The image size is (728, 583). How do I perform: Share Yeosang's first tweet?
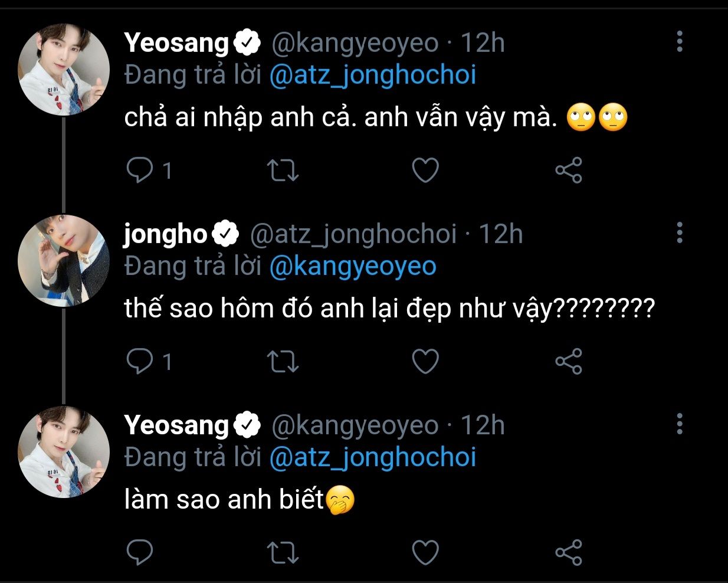[x=569, y=171]
